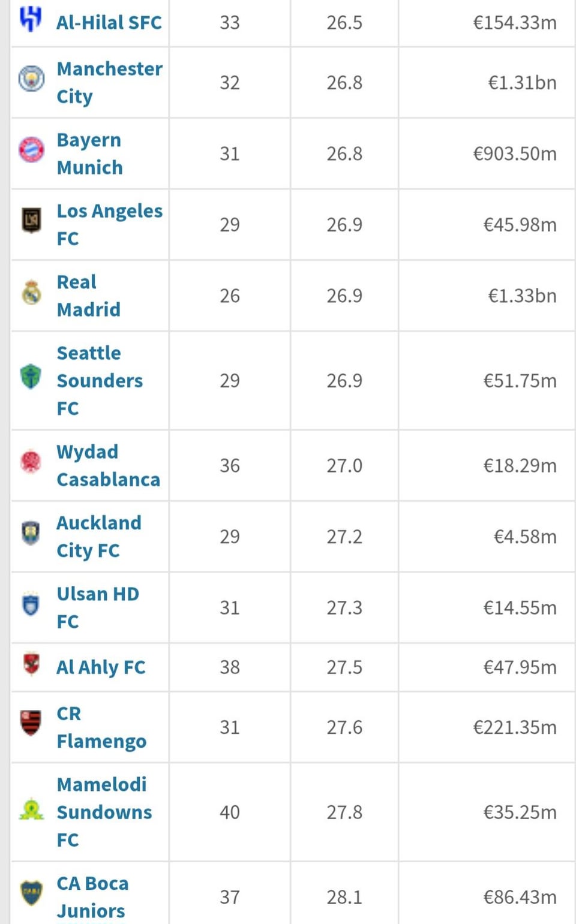This screenshot has height=924, width=576.
Task: Click the Los Angeles FC crest icon
Action: click(x=31, y=221)
